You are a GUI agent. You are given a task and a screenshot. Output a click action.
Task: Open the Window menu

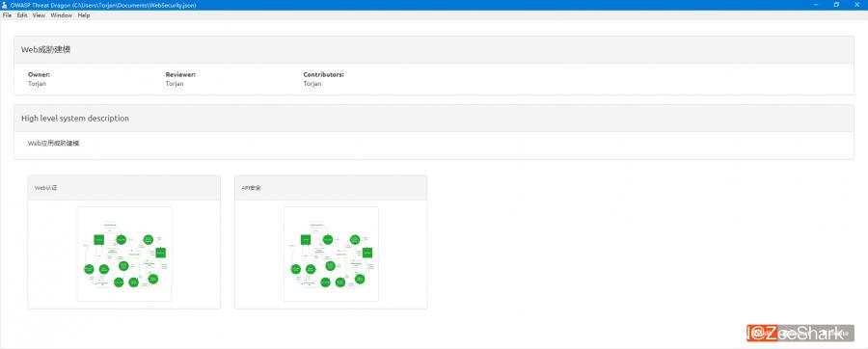tap(62, 15)
